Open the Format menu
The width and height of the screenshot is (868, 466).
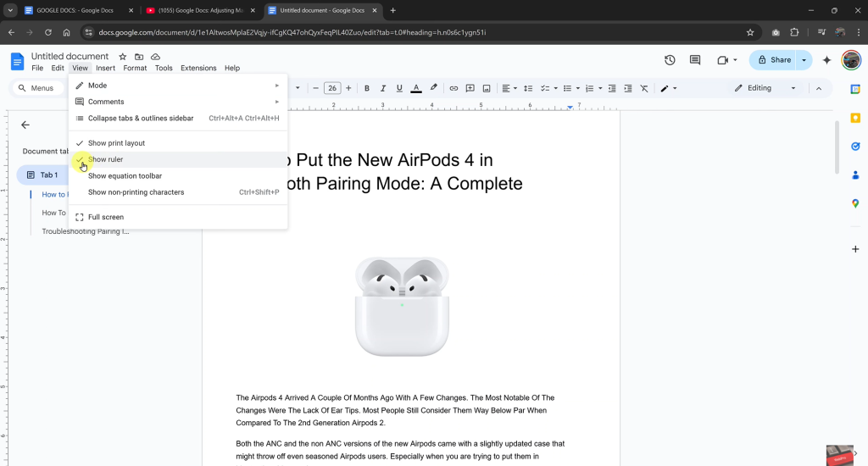point(135,68)
